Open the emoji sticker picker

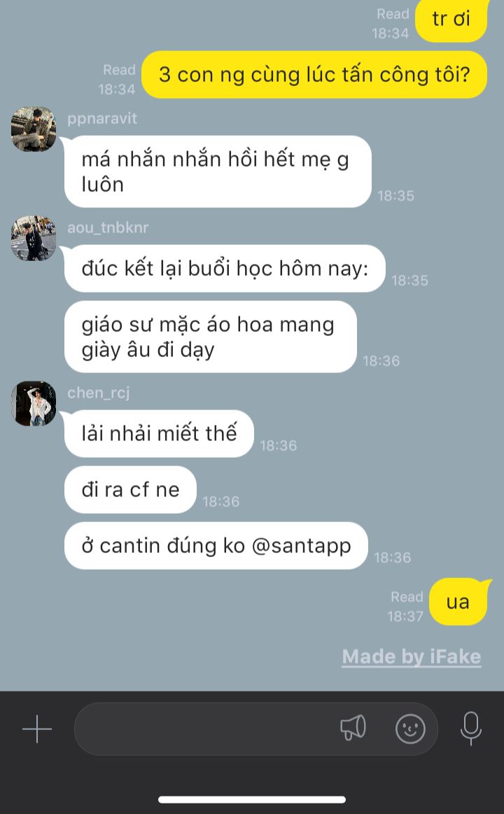point(410,729)
